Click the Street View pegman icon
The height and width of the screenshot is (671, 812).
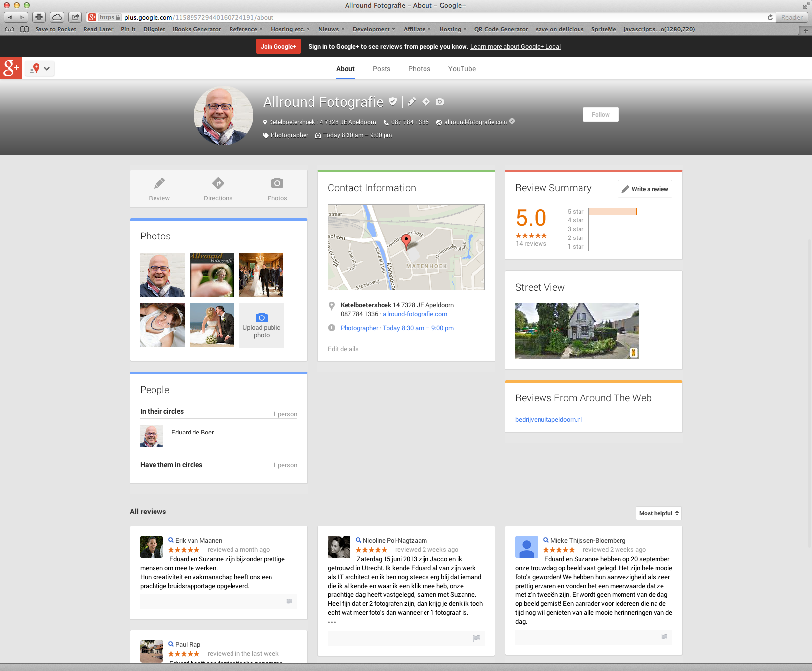(x=633, y=353)
